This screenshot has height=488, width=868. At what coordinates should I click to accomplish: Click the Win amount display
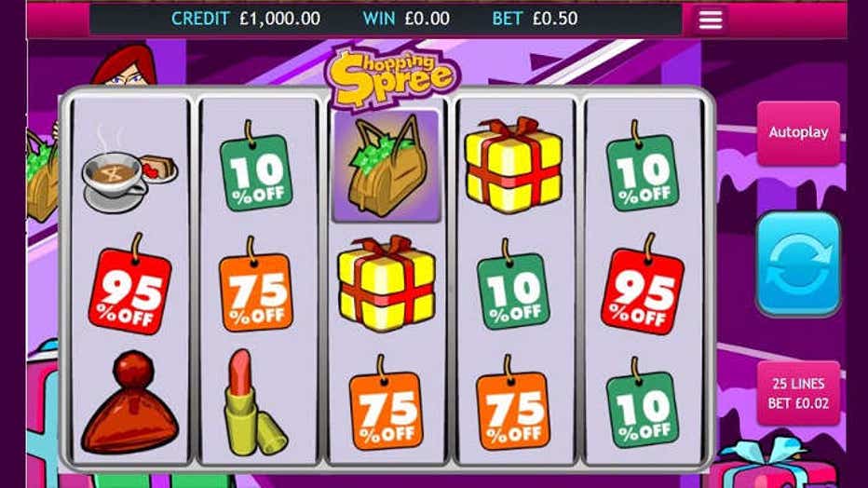coord(406,19)
